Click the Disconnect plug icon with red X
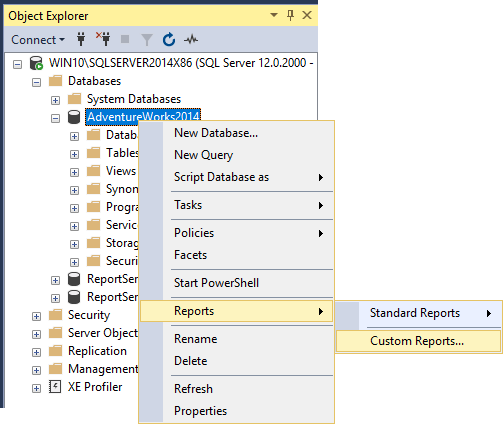 coord(103,39)
